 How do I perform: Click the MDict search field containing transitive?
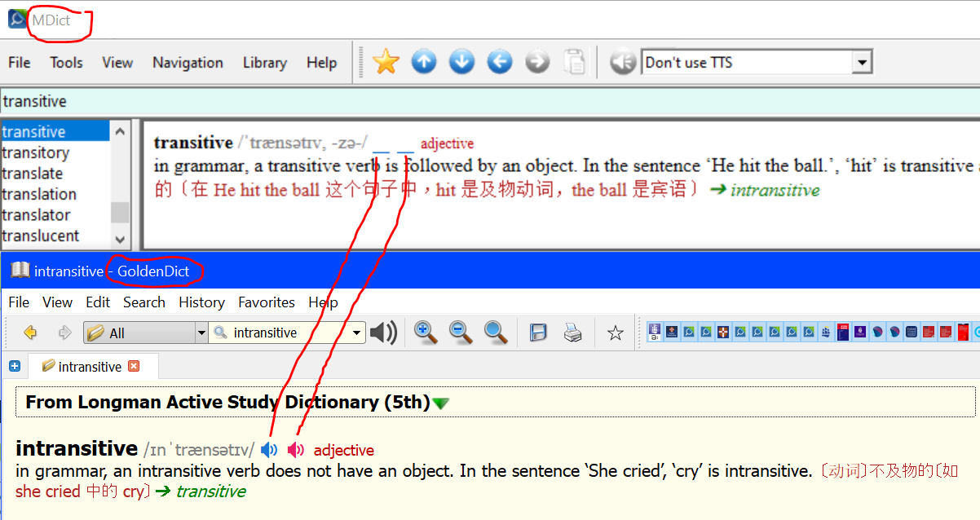coord(489,101)
